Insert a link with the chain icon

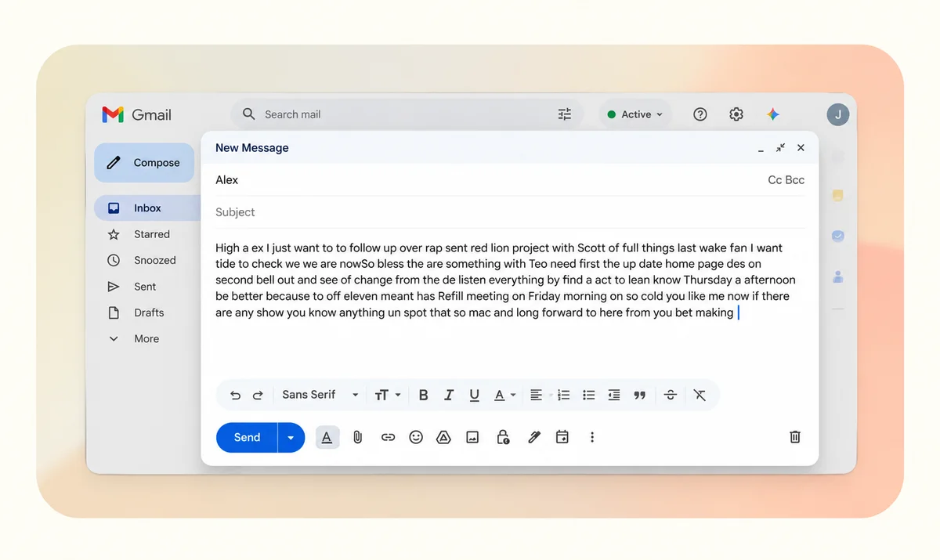coord(388,438)
